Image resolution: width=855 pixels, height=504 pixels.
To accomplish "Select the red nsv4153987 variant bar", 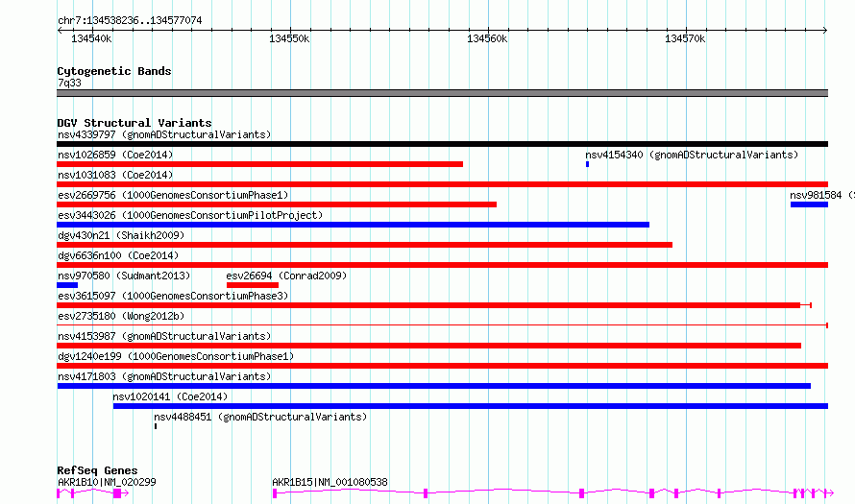I will point(428,346).
